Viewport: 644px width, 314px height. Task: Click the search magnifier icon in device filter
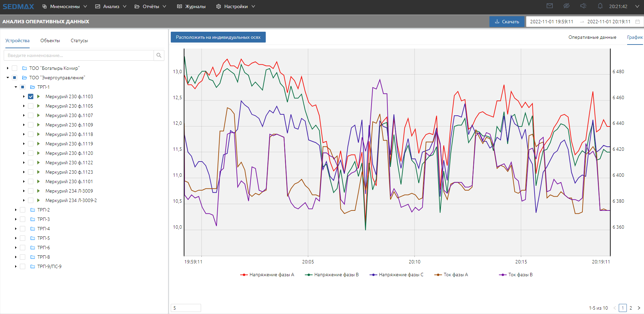click(159, 55)
